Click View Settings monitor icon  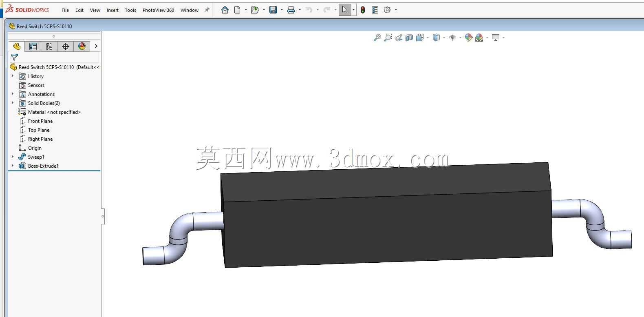496,38
